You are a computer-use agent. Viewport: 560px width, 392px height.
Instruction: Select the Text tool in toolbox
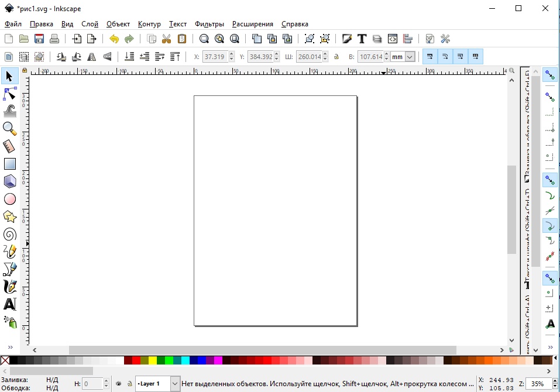point(9,305)
